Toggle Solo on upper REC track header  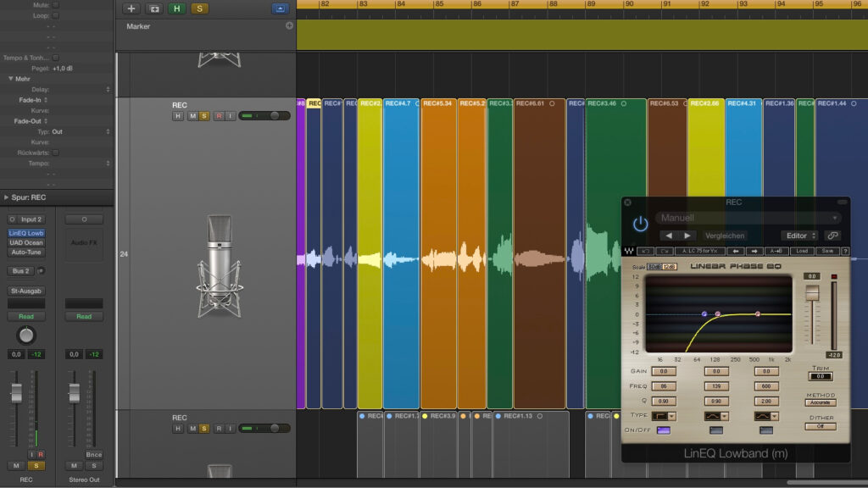point(204,116)
